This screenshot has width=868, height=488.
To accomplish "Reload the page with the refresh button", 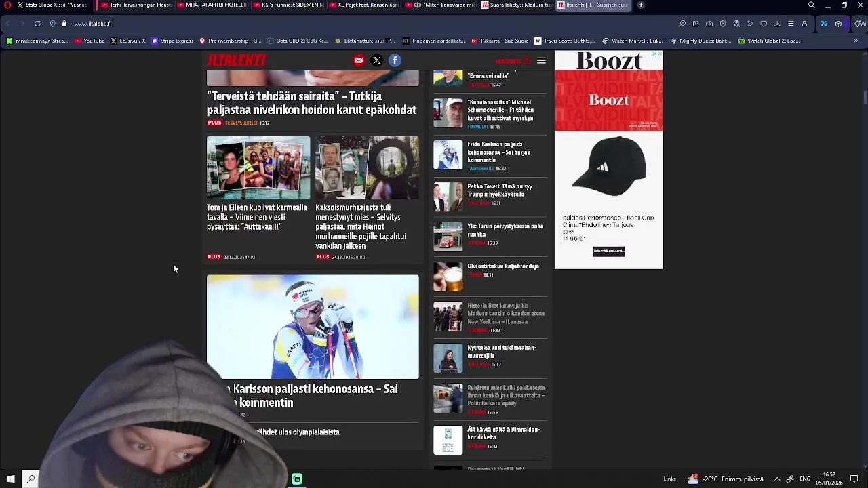I will point(37,24).
